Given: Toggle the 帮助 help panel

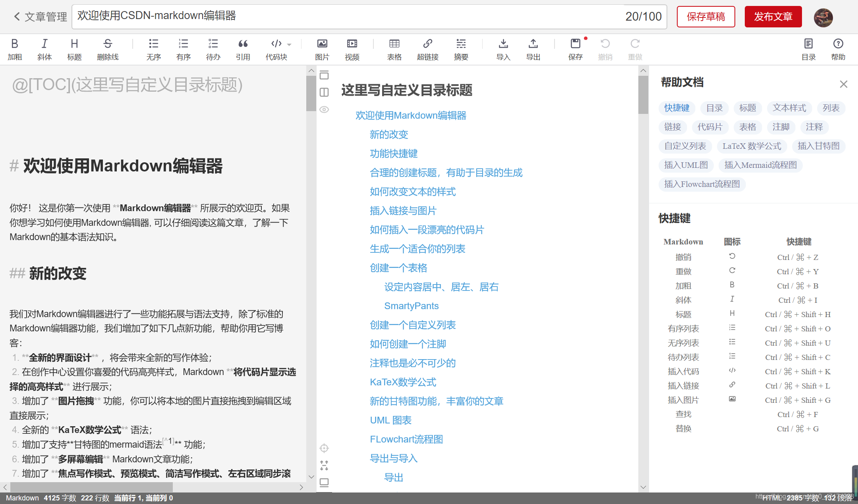Looking at the screenshot, I should coord(838,49).
